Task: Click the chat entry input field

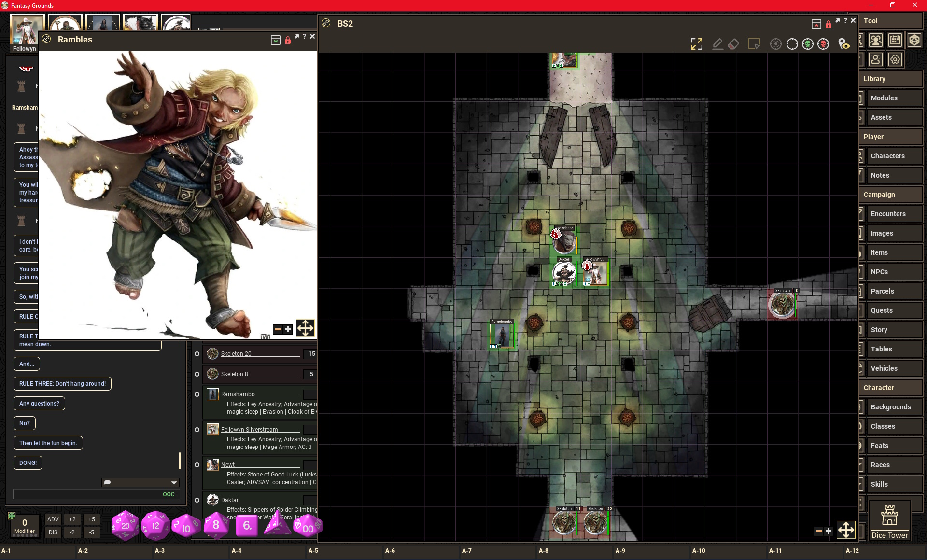Action: (x=97, y=494)
